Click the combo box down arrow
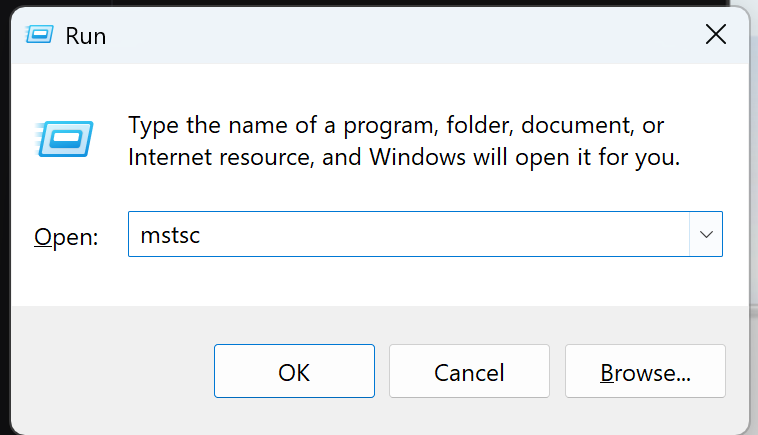The width and height of the screenshot is (758, 435). click(x=706, y=234)
